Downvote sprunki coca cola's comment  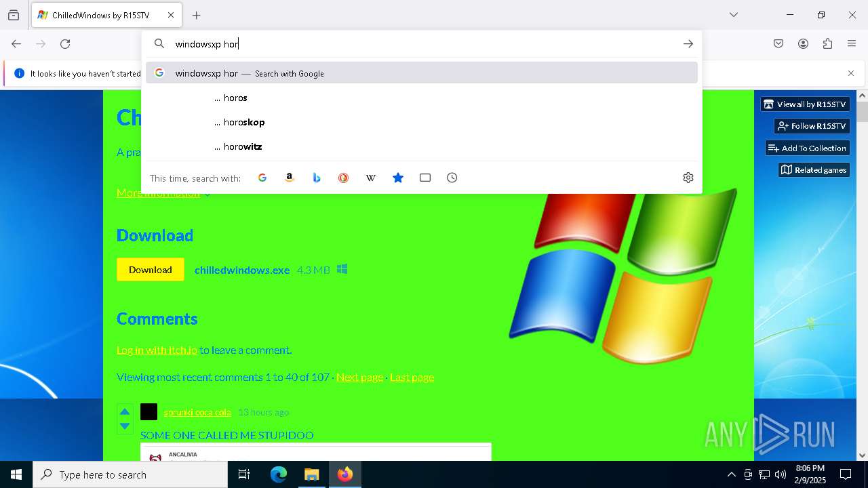[125, 426]
